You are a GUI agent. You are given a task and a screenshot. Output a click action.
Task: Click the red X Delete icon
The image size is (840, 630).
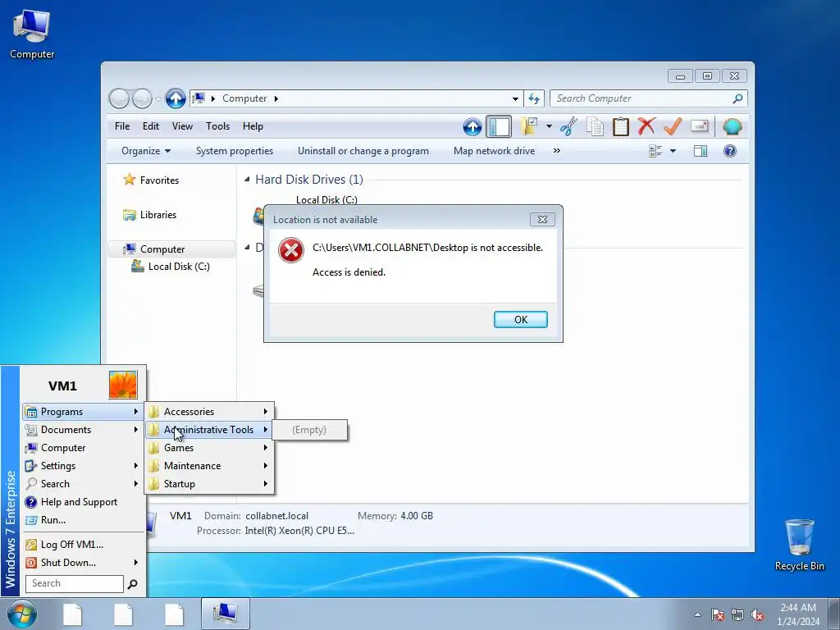(646, 126)
